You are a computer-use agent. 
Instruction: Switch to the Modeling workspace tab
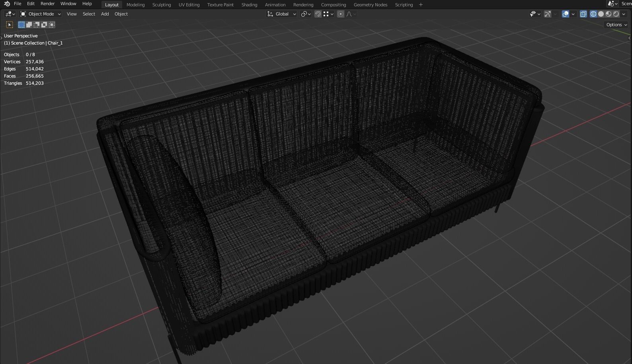tap(135, 5)
